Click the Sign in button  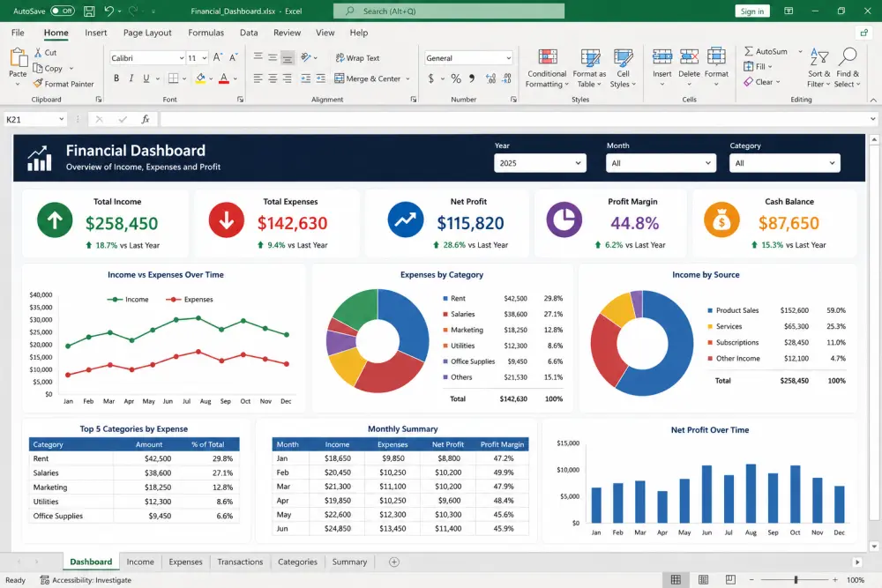[752, 11]
